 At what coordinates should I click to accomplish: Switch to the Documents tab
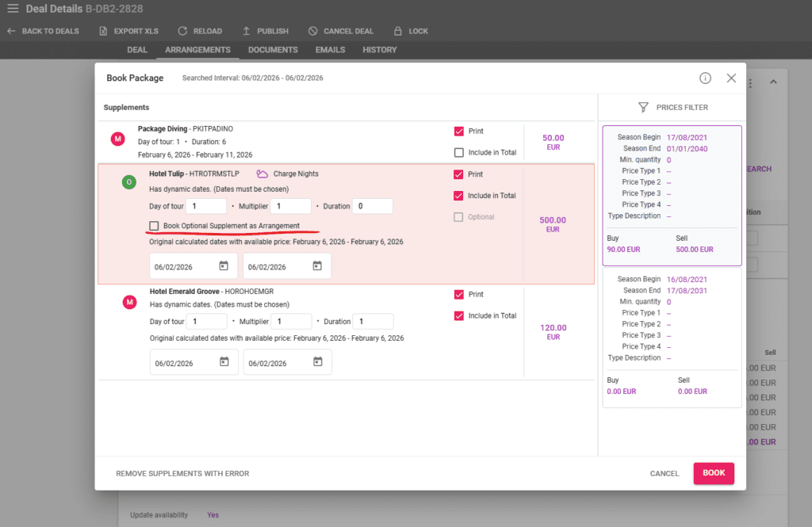(x=273, y=49)
